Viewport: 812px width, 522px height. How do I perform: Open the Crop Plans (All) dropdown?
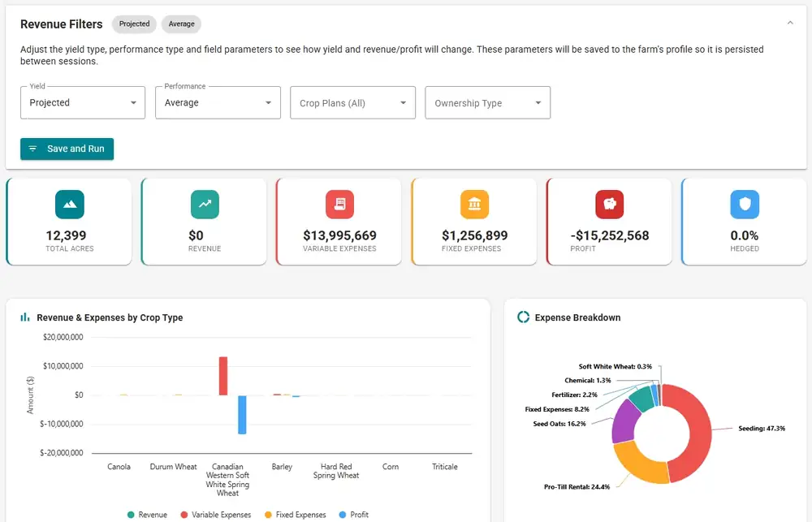pos(352,102)
